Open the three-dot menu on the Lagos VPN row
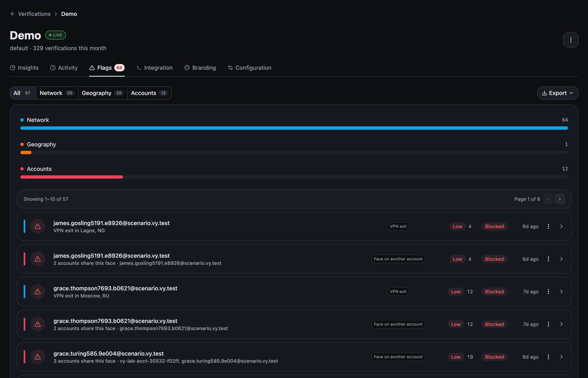Viewport: 588px width, 378px height. [548, 226]
